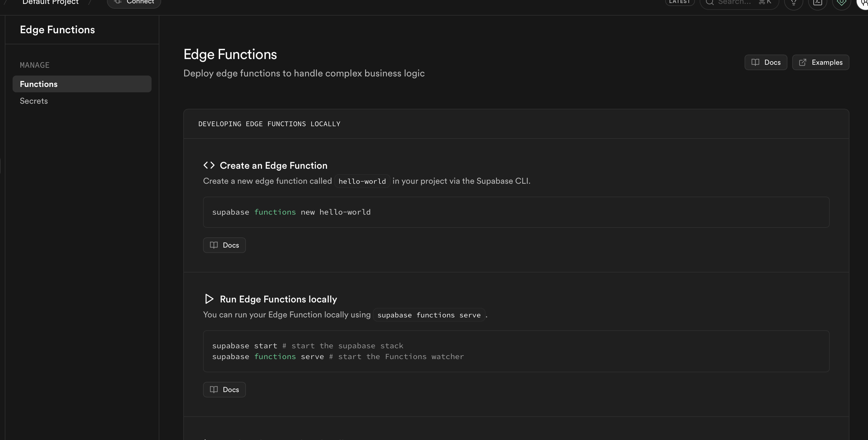Click the LATEST version badge
Screen dimensions: 868x440
coord(680,2)
